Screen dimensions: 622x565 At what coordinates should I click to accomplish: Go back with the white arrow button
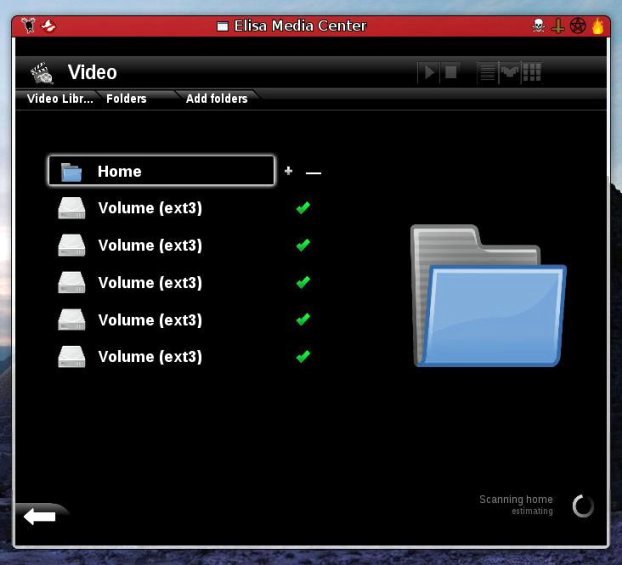coord(40,516)
